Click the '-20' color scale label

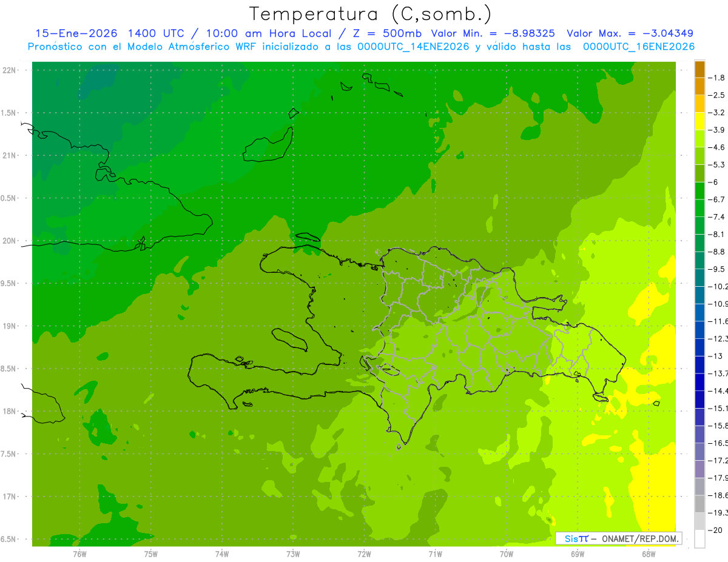(715, 530)
